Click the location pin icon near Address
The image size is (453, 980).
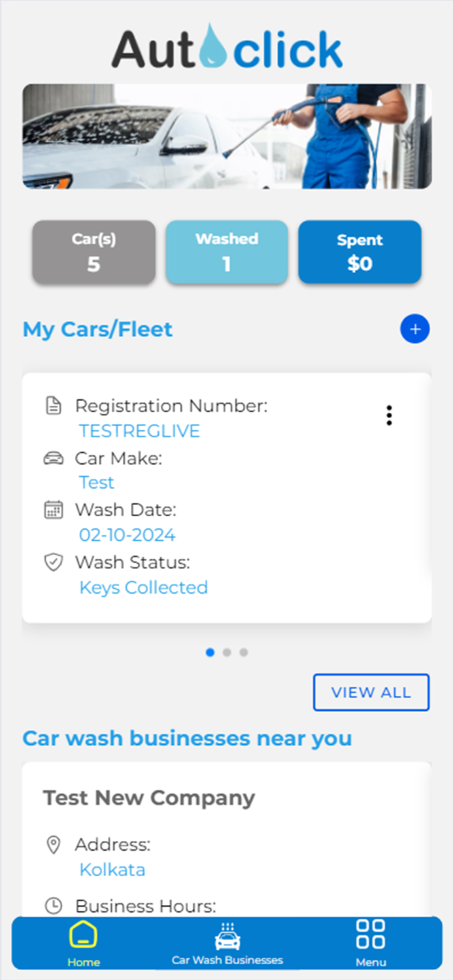(x=53, y=844)
